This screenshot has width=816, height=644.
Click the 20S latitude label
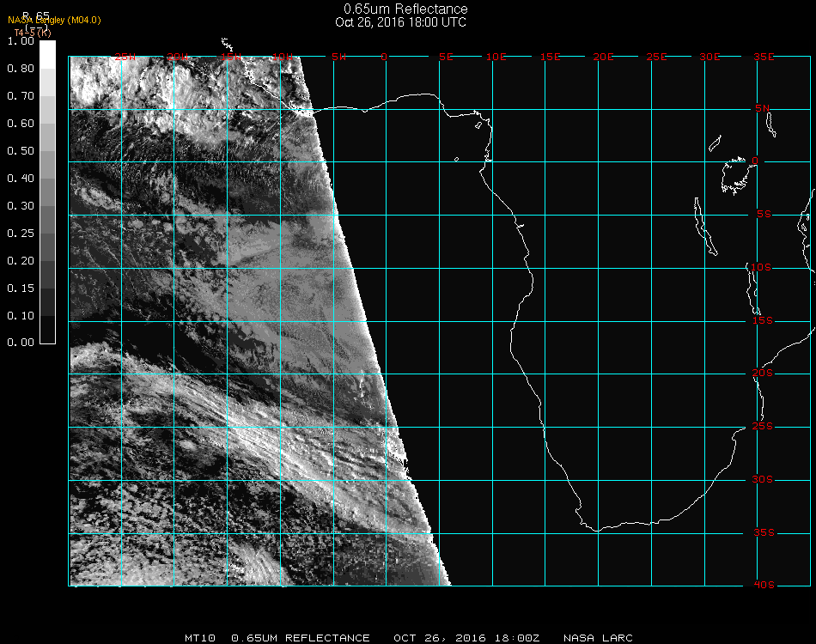[763, 374]
